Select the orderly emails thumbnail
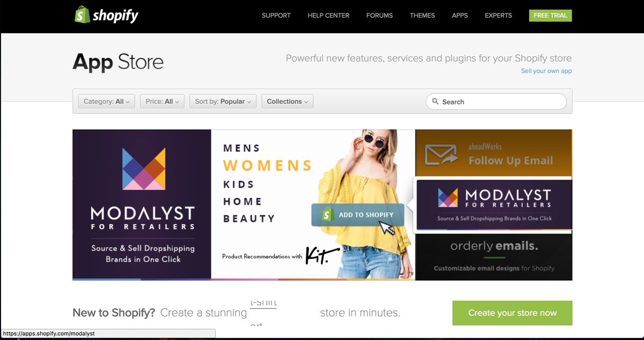The height and width of the screenshot is (340, 644). [x=494, y=256]
